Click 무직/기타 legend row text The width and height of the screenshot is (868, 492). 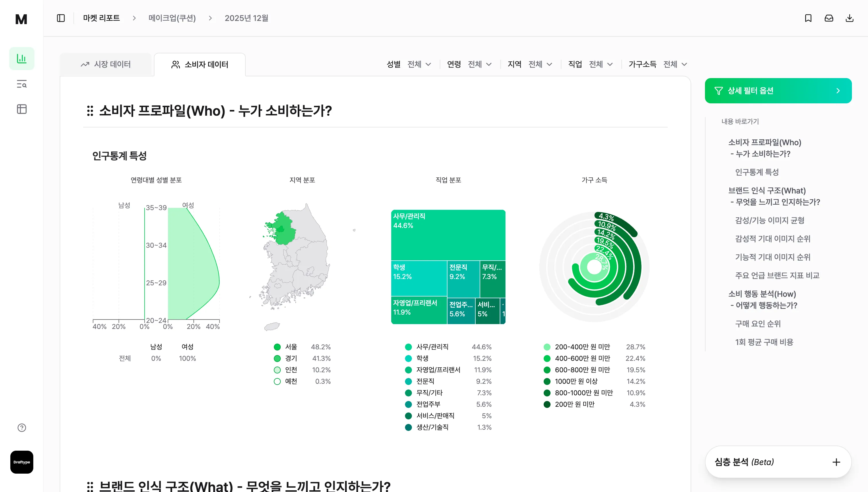coord(429,393)
